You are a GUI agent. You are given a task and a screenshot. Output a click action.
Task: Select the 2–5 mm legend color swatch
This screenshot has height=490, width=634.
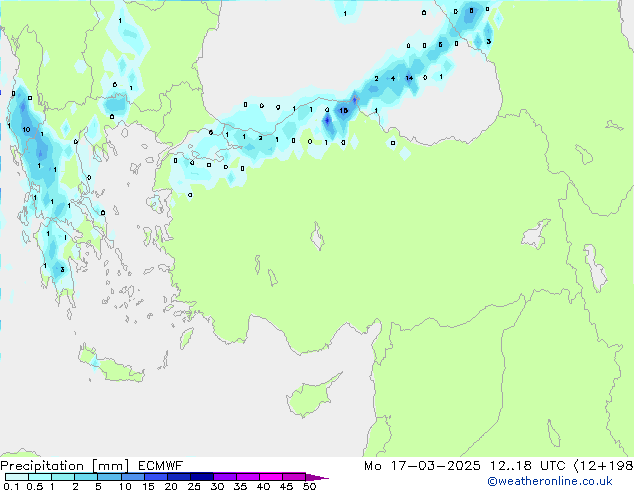point(86,477)
